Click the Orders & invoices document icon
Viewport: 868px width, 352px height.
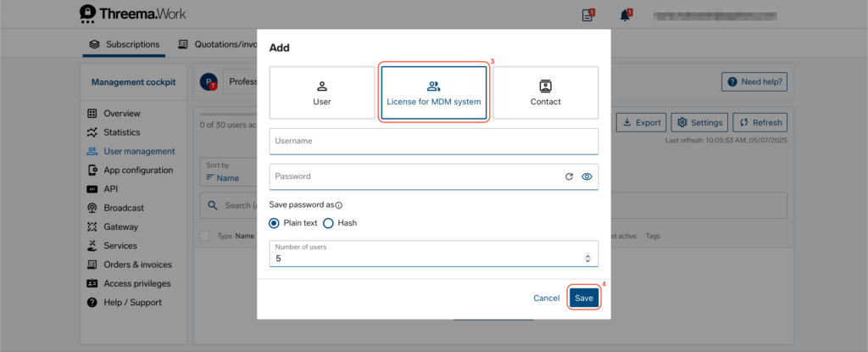pyautogui.click(x=92, y=265)
